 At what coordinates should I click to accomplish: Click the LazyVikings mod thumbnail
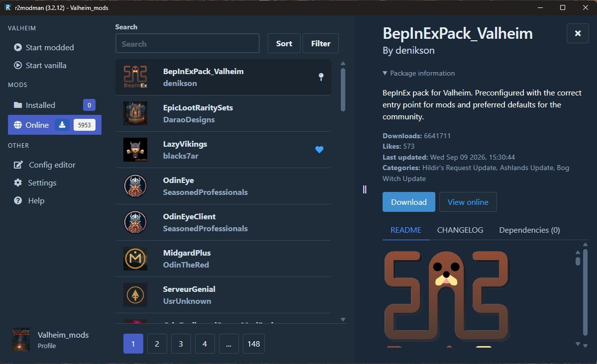(135, 150)
